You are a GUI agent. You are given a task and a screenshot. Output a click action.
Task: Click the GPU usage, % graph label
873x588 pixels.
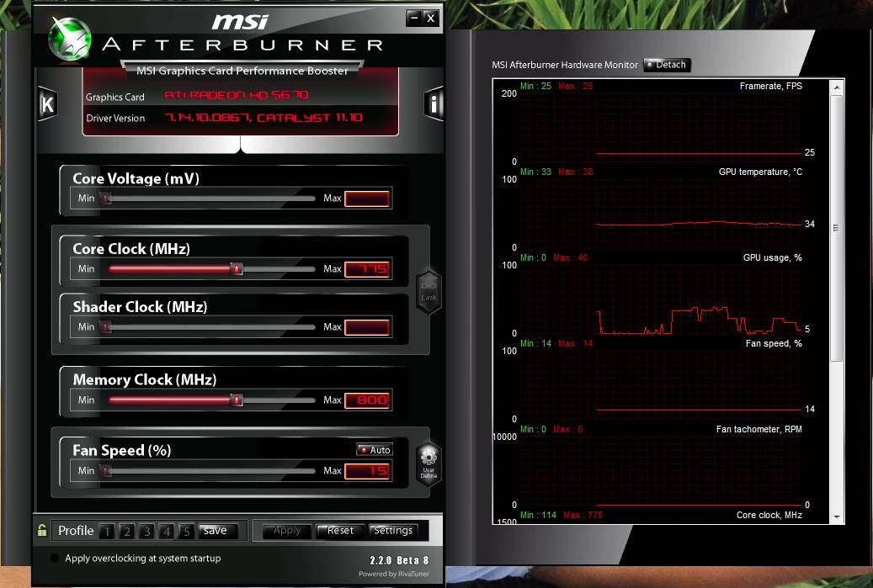pos(772,257)
